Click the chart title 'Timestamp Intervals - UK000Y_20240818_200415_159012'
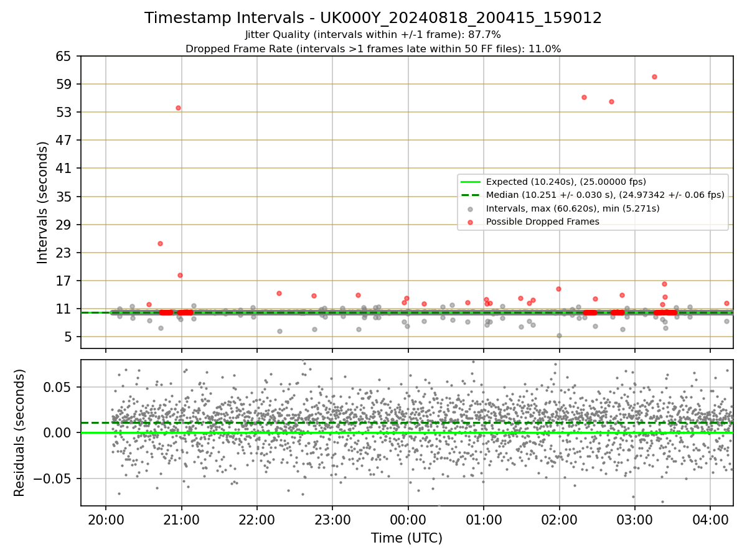This screenshot has width=747, height=560. coord(373,18)
